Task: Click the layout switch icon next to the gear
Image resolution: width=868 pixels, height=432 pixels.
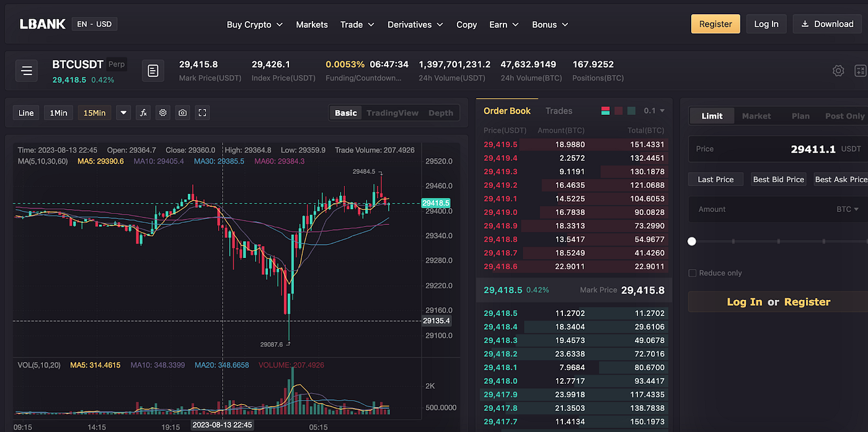Action: tap(861, 71)
